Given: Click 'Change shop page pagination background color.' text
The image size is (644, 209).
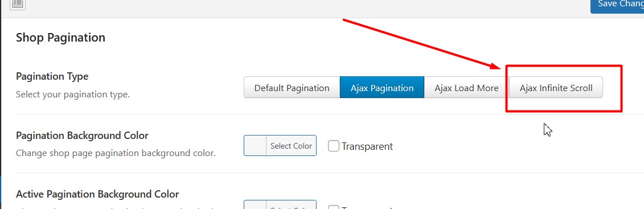Looking at the screenshot, I should 116,153.
